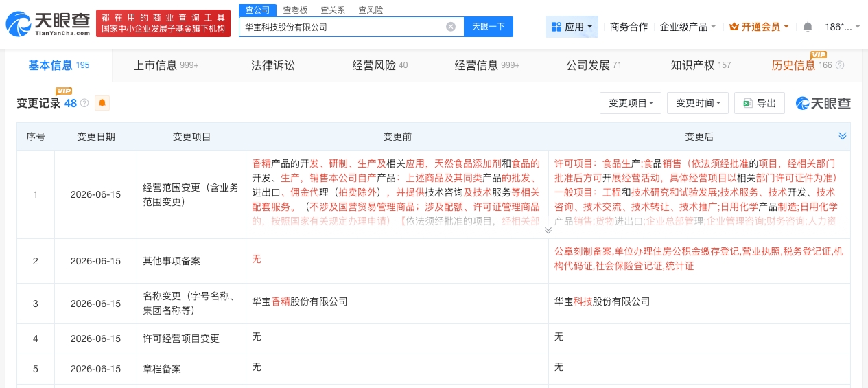Switch to the 知识产权 tab
This screenshot has height=388, width=868.
701,66
